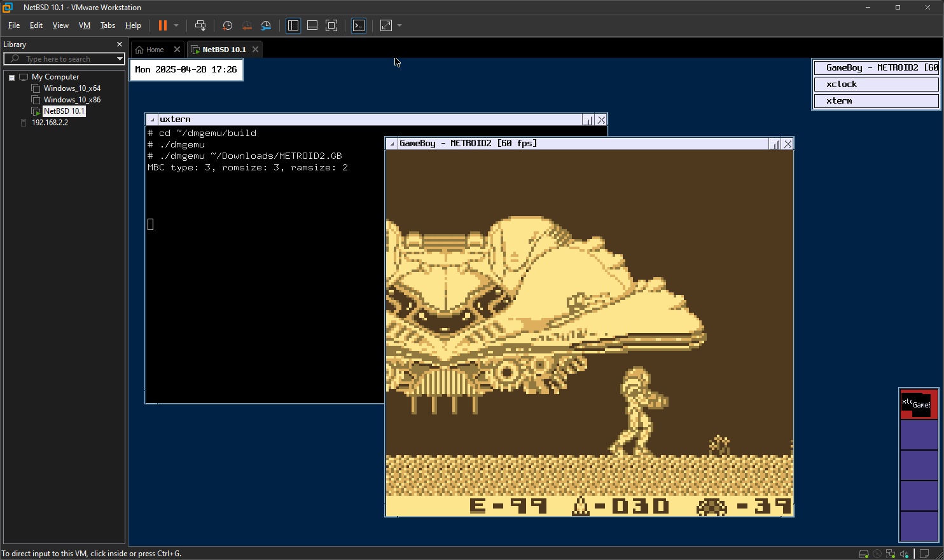Revert to snapshot using the orange arrow clock icon
The width and height of the screenshot is (944, 560).
(x=247, y=25)
